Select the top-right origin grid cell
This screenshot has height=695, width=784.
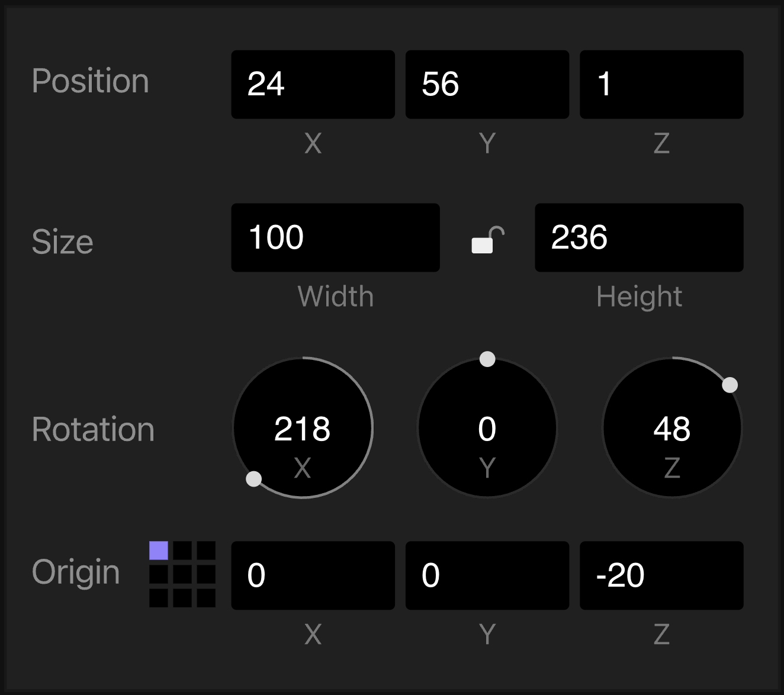[x=206, y=551]
